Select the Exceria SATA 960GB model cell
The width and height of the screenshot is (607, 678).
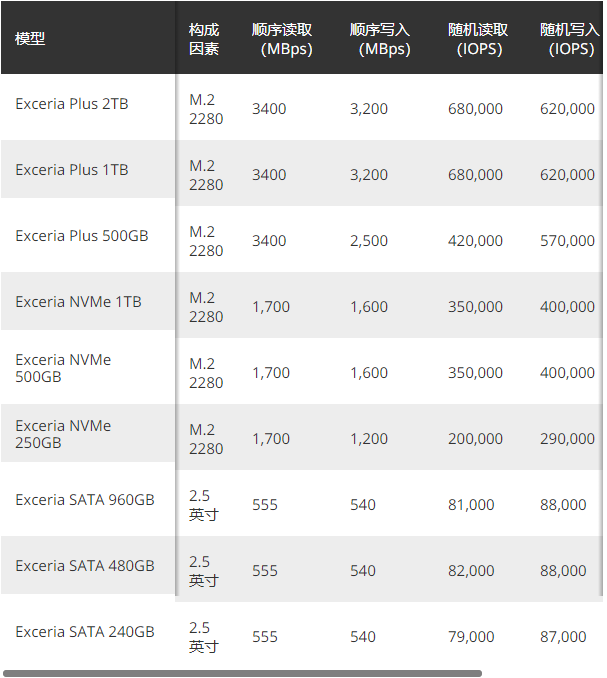pos(85,500)
